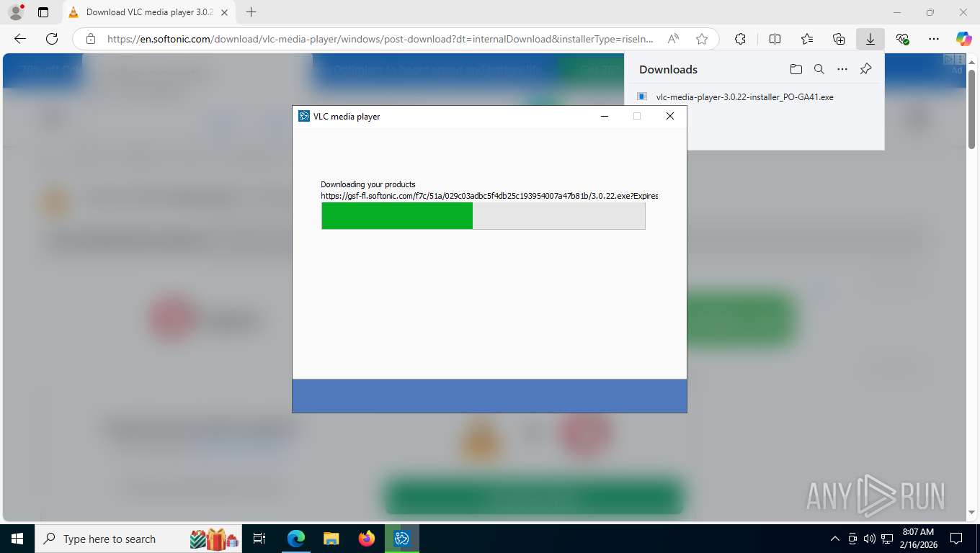Click the Edge profile avatar icon

(15, 12)
